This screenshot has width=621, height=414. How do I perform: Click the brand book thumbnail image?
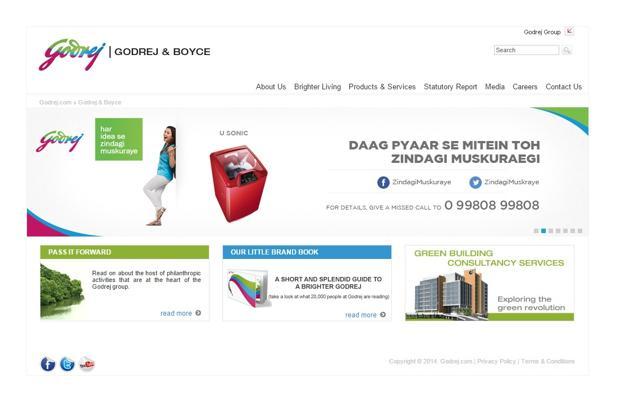pyautogui.click(x=249, y=288)
